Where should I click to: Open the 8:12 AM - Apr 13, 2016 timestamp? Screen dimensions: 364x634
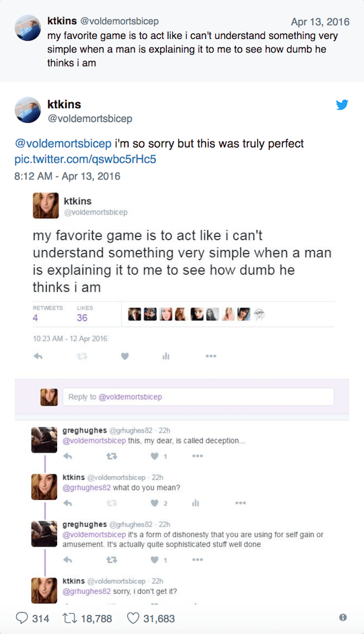tap(67, 176)
